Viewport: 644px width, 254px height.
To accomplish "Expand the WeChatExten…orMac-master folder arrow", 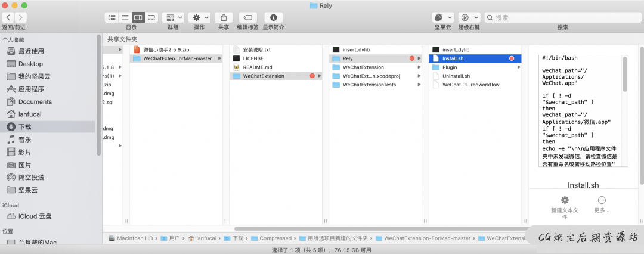I will (x=219, y=58).
